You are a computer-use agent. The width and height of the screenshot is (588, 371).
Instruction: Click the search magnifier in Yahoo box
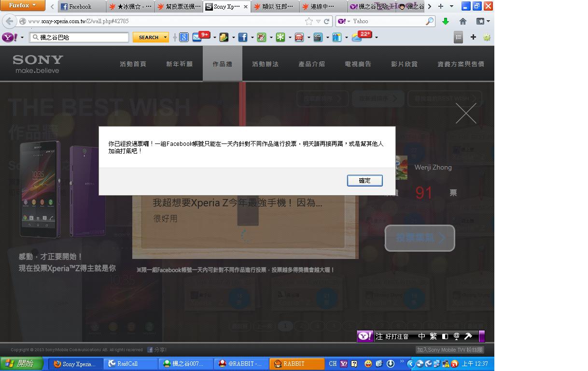(x=429, y=21)
